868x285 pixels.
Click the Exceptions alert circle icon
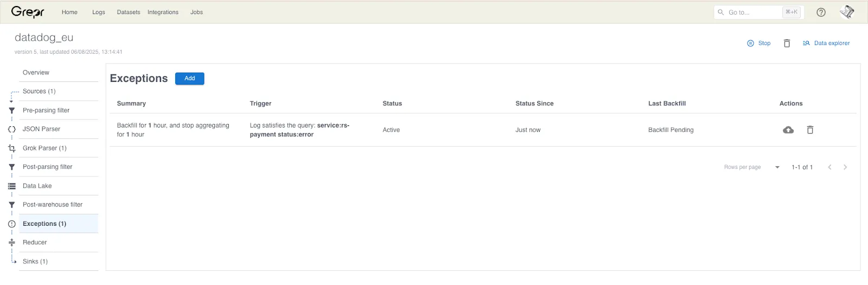click(11, 224)
